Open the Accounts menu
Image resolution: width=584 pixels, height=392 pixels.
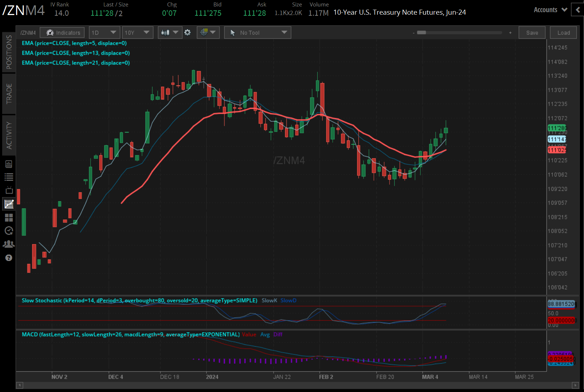click(550, 10)
